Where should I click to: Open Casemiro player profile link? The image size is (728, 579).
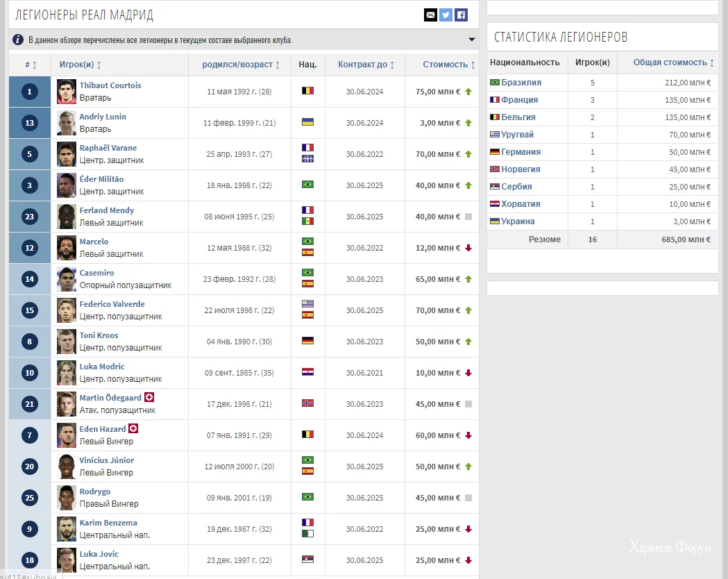96,273
